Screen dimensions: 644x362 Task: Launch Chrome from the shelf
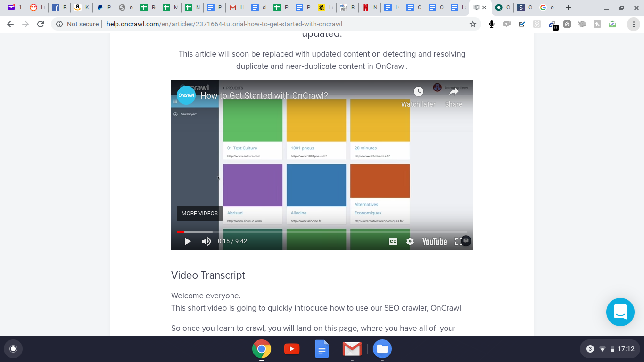[262, 349]
